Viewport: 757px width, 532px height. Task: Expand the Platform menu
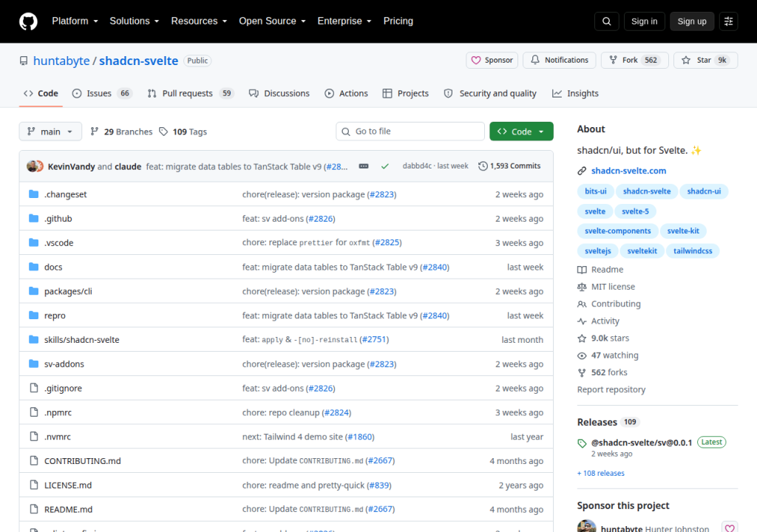[75, 21]
